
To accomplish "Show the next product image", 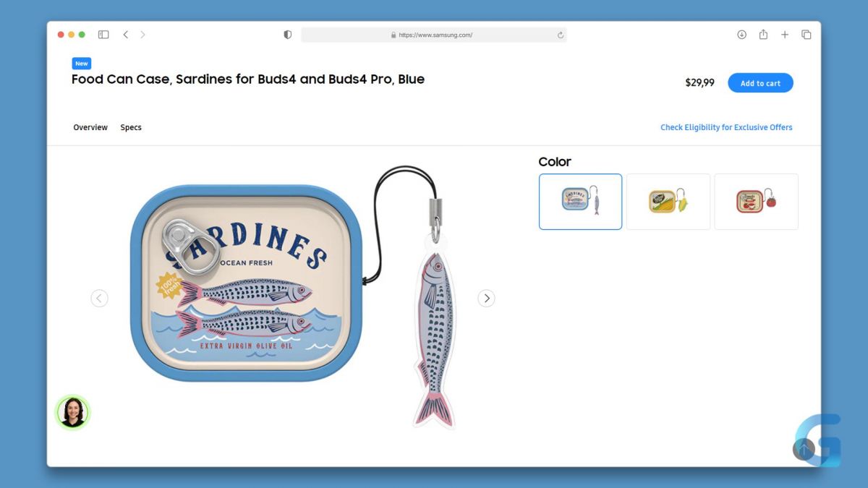I will (x=486, y=298).
